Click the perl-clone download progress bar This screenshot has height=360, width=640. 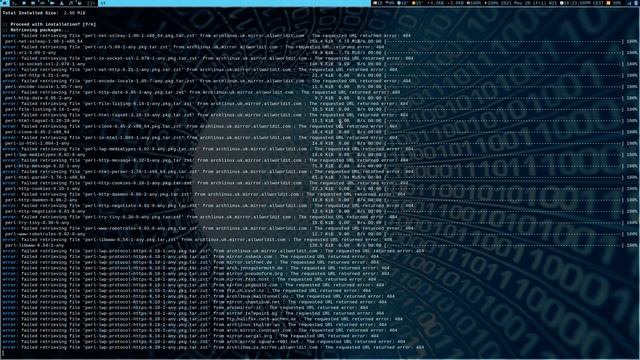click(504, 132)
